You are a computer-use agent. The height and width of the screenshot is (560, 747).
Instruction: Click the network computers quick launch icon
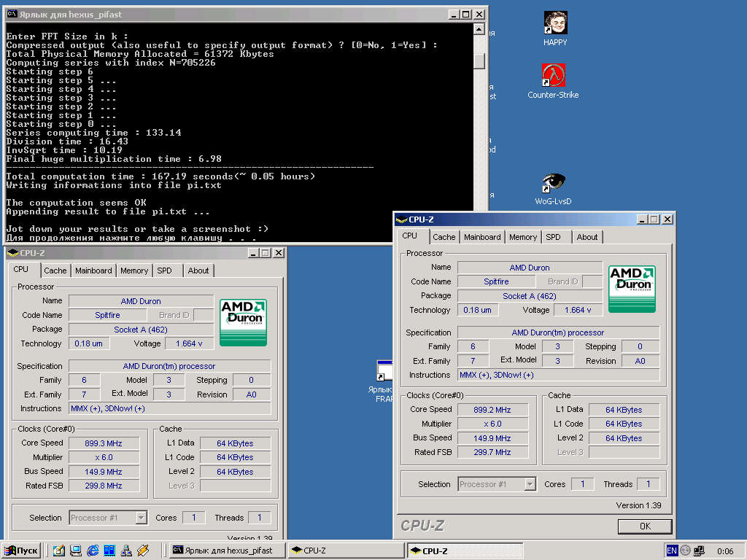pos(126,551)
